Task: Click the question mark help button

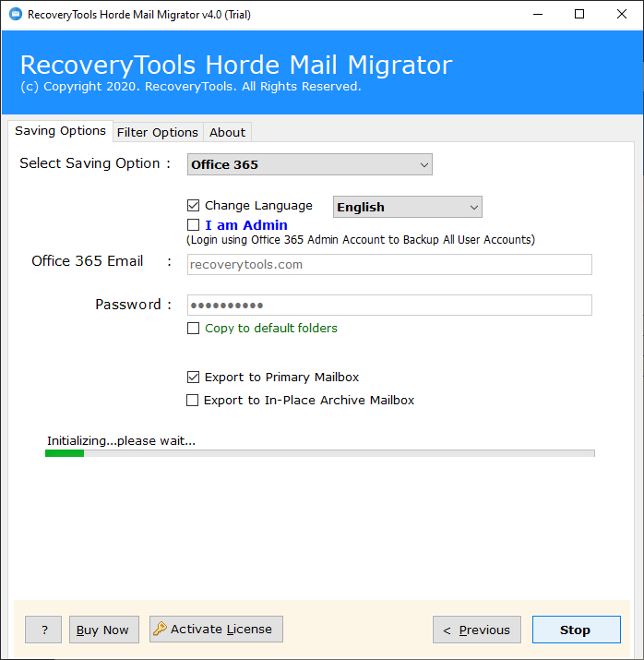Action: pos(43,630)
